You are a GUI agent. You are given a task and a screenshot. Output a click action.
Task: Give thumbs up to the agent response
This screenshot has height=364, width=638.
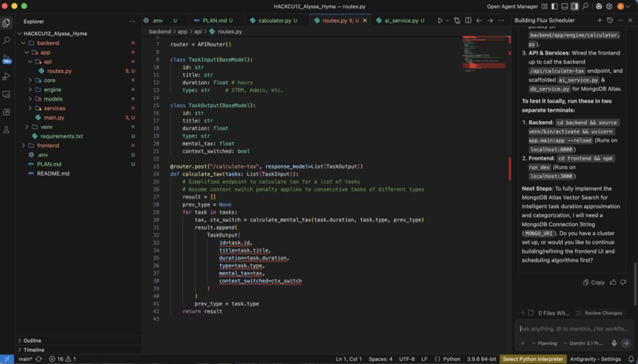coord(613,282)
